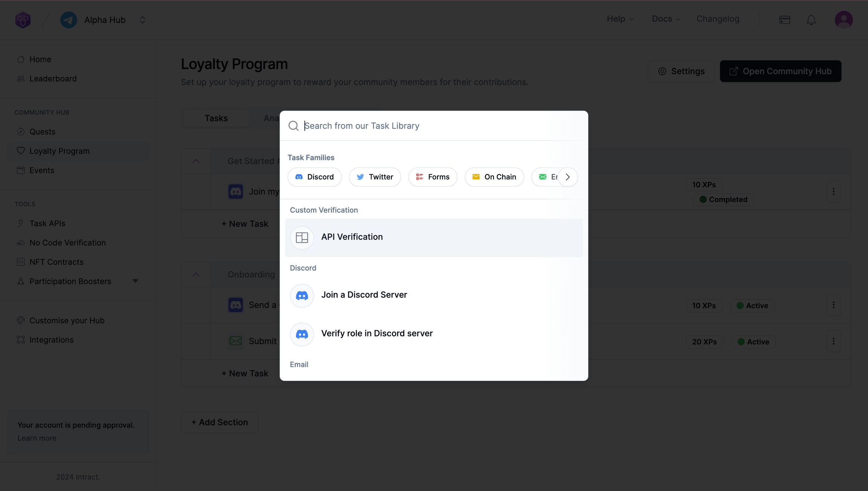Click the search magnifier icon
Image resolution: width=868 pixels, height=491 pixels.
(293, 126)
